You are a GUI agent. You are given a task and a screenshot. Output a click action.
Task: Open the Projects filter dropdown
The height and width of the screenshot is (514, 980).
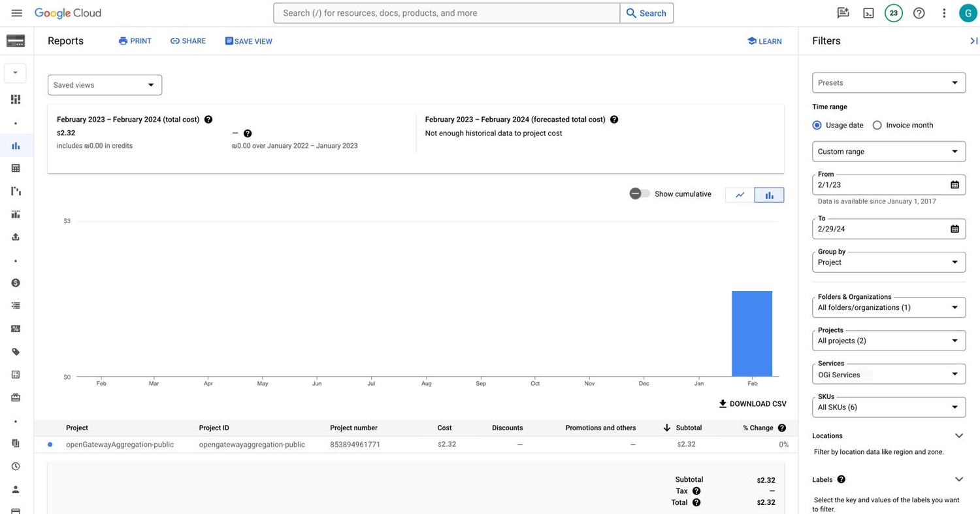889,341
